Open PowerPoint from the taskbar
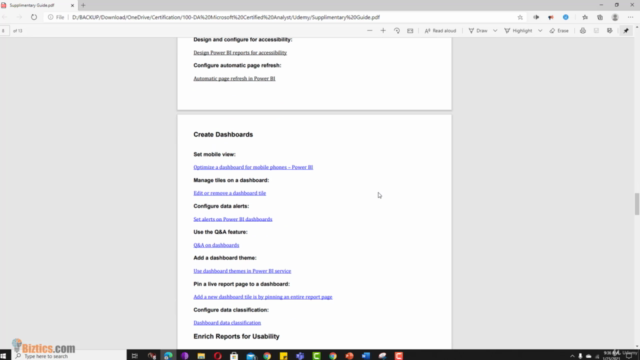 [349, 356]
